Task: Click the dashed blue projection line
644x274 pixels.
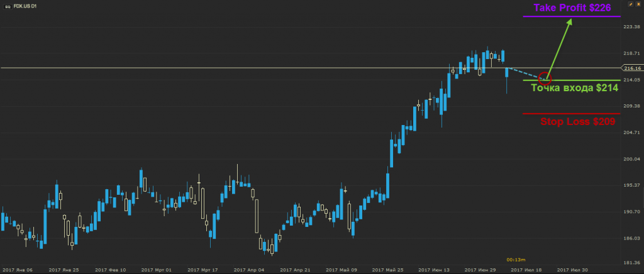Action: coord(522,72)
